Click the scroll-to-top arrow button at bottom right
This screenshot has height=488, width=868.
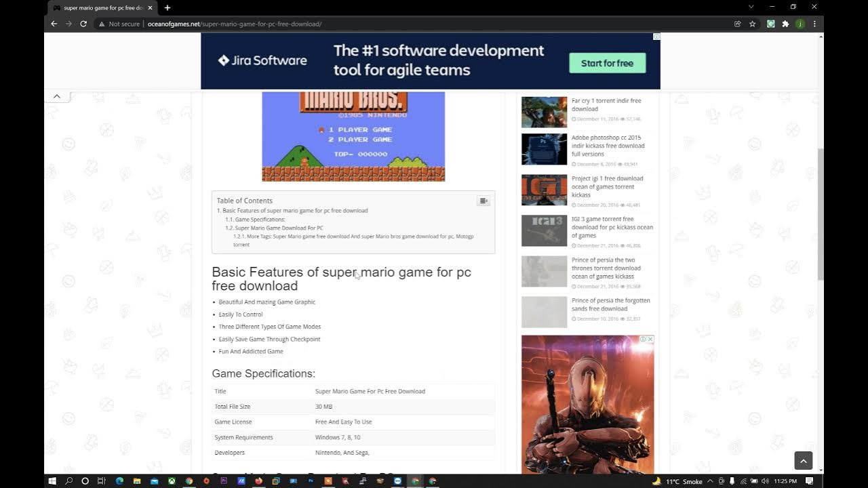803,461
